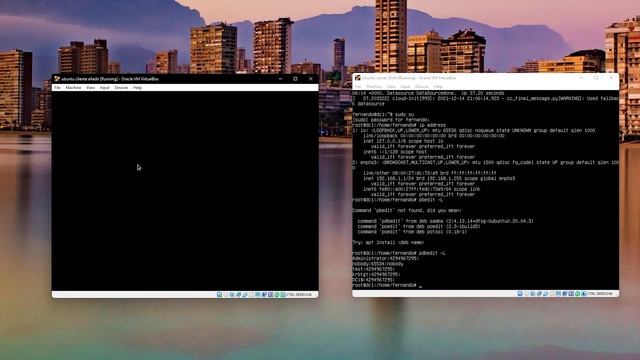Open File menu in ubuntu cliente window
Image resolution: width=640 pixels, height=360 pixels.
click(x=57, y=88)
